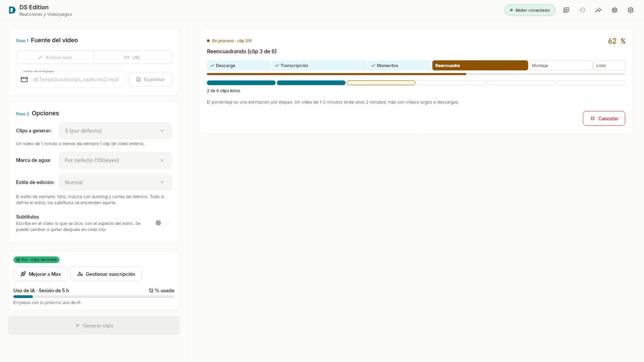Click the AI usage progress bar
644x362 pixels.
coord(94,297)
